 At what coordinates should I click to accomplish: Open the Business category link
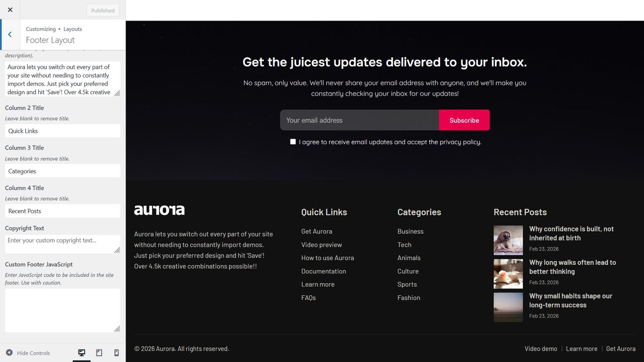(x=410, y=231)
